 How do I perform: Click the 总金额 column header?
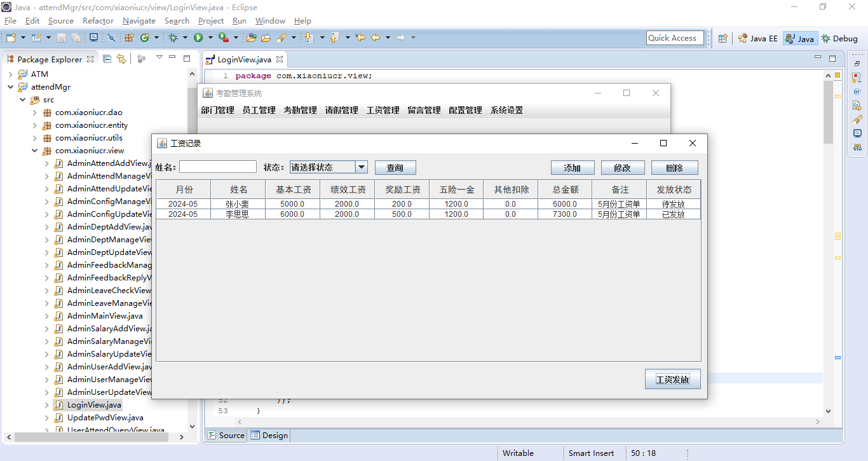pyautogui.click(x=565, y=189)
